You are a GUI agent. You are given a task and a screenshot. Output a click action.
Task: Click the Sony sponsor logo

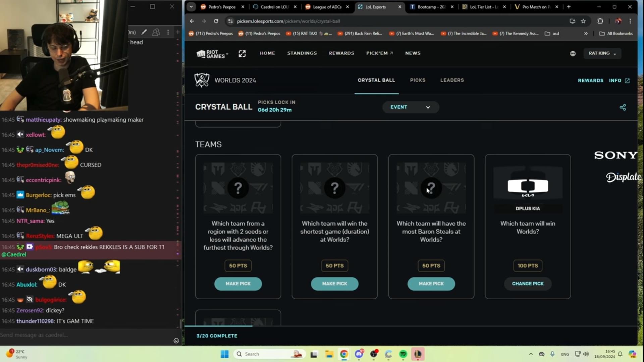tap(616, 155)
